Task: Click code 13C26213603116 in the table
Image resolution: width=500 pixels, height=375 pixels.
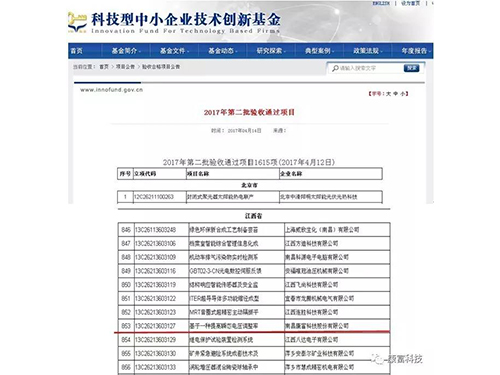Action: pos(155,271)
